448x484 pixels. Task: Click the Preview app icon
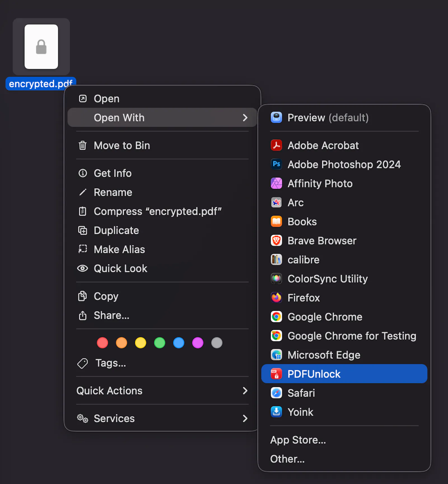[x=276, y=118]
